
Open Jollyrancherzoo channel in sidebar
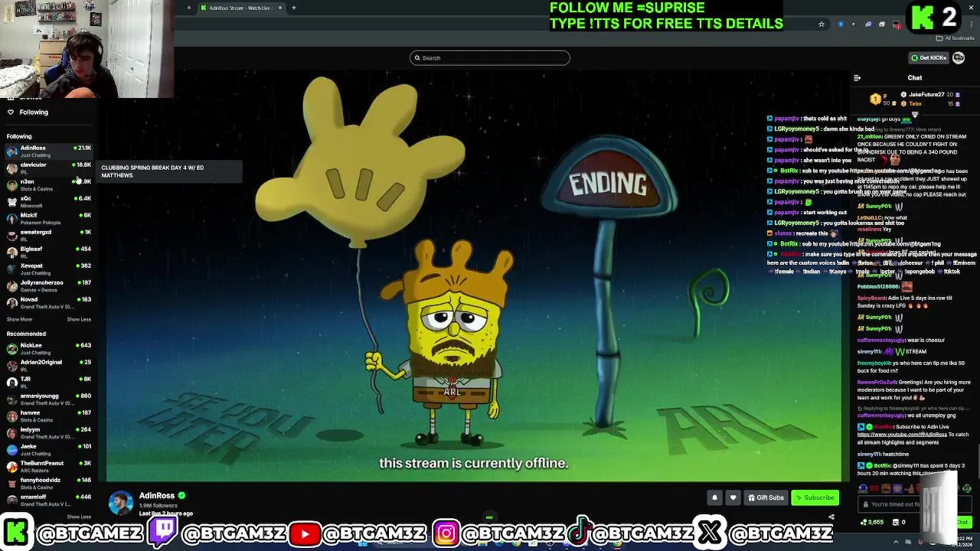48,285
